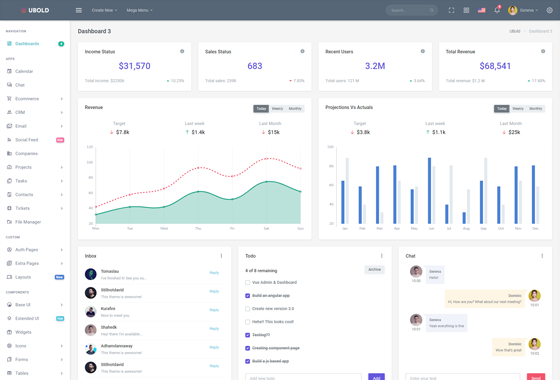Click the Sales Status info icon

[302, 51]
